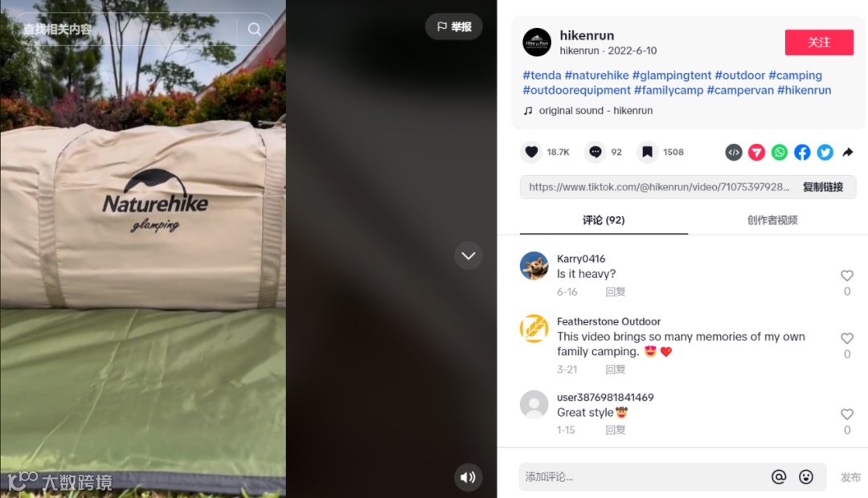Open the #naturehike hashtag link

(596, 76)
